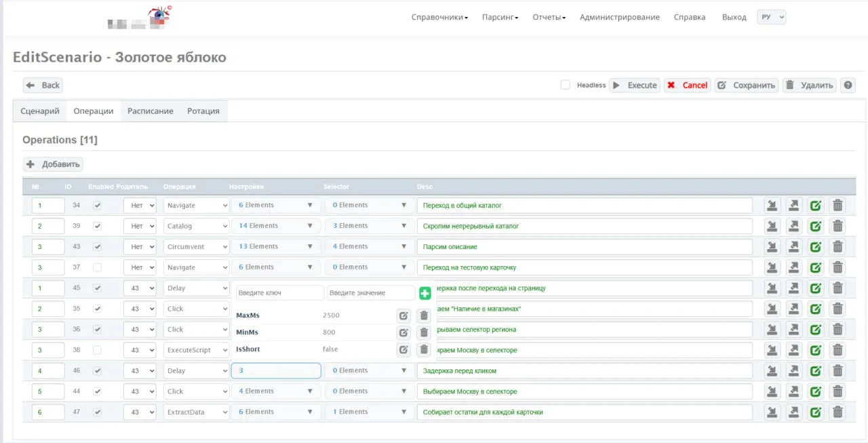The image size is (868, 443).
Task: Edit 'Переход на тестовую карточку' operation
Action: pyautogui.click(x=816, y=267)
